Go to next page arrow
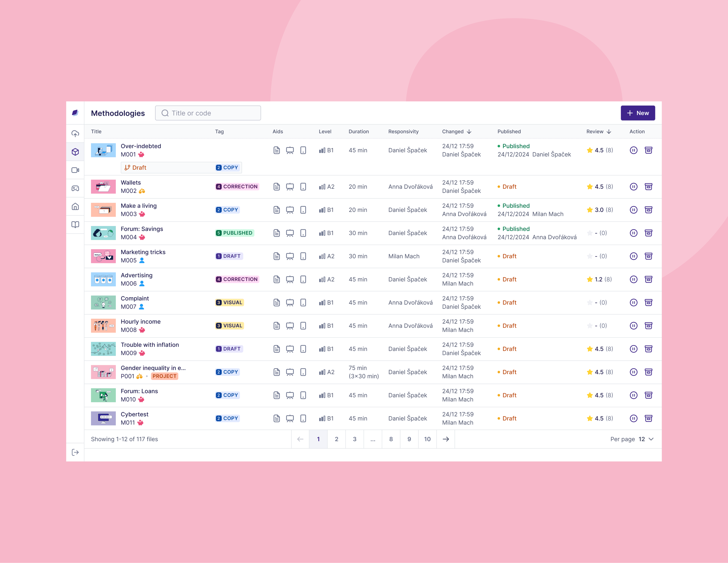Screen dimensions: 728x563 [x=446, y=439]
